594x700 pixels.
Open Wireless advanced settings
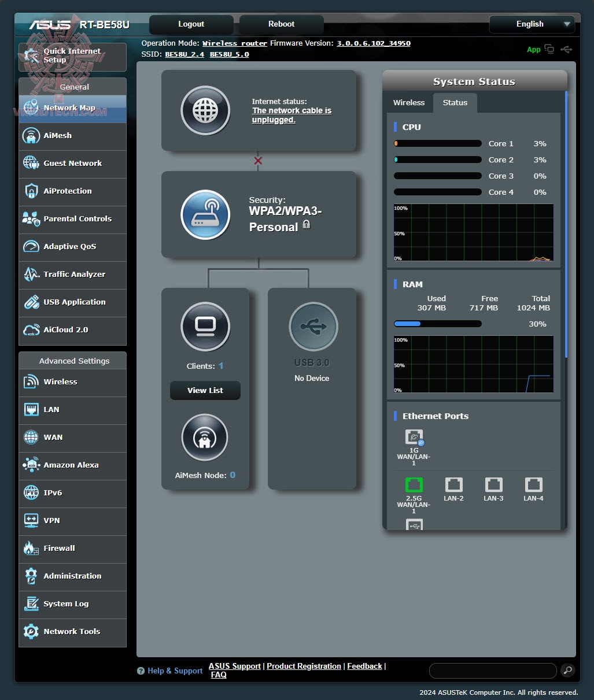(72, 382)
